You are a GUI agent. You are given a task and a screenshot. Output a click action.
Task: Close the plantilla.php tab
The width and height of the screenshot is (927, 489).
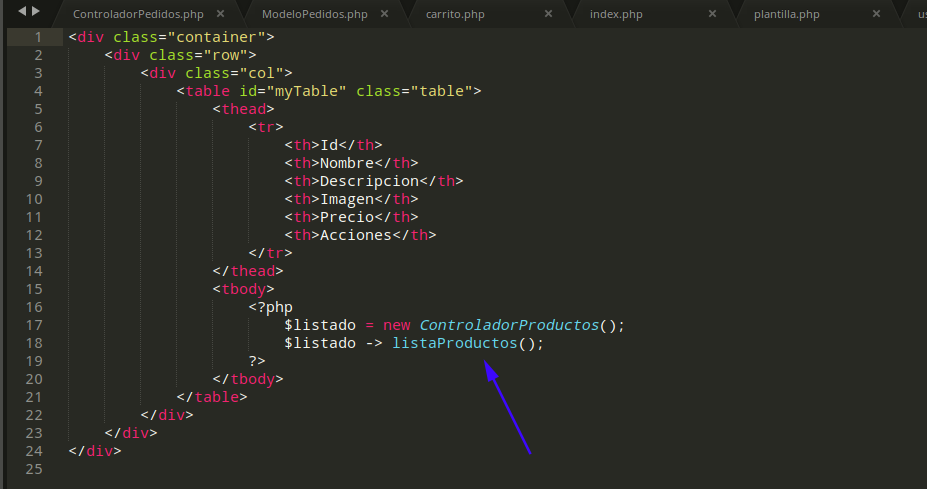click(x=876, y=14)
